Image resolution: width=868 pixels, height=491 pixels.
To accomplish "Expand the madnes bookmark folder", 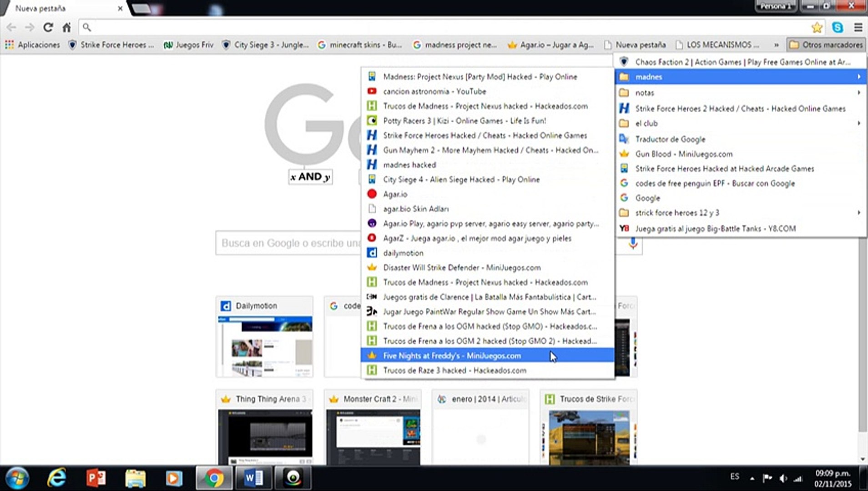I will pos(741,77).
